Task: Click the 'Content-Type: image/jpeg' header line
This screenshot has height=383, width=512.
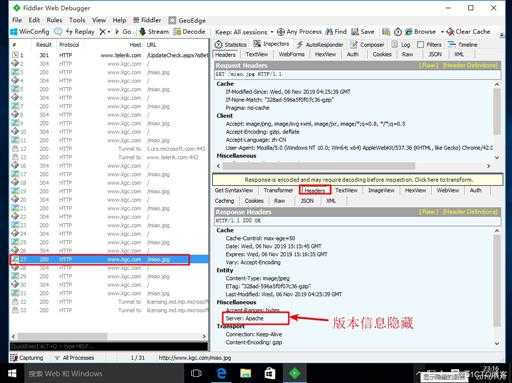Action: 257,278
